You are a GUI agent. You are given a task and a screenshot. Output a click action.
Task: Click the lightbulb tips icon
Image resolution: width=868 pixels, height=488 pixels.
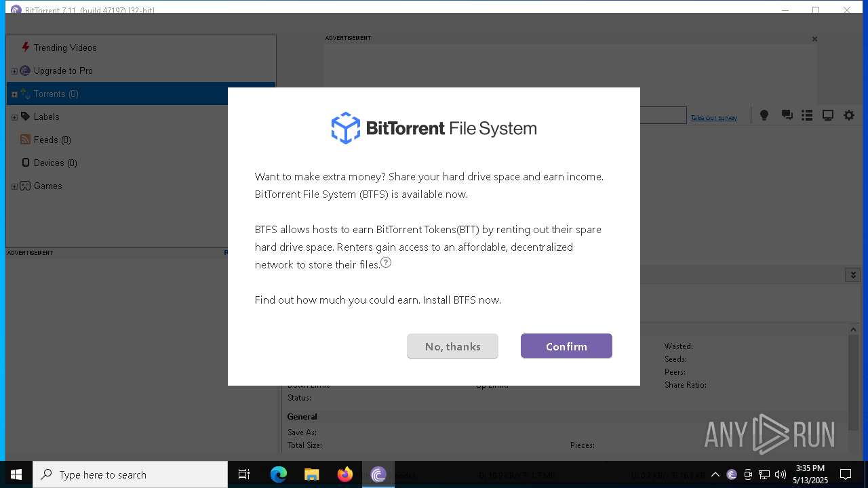(764, 115)
